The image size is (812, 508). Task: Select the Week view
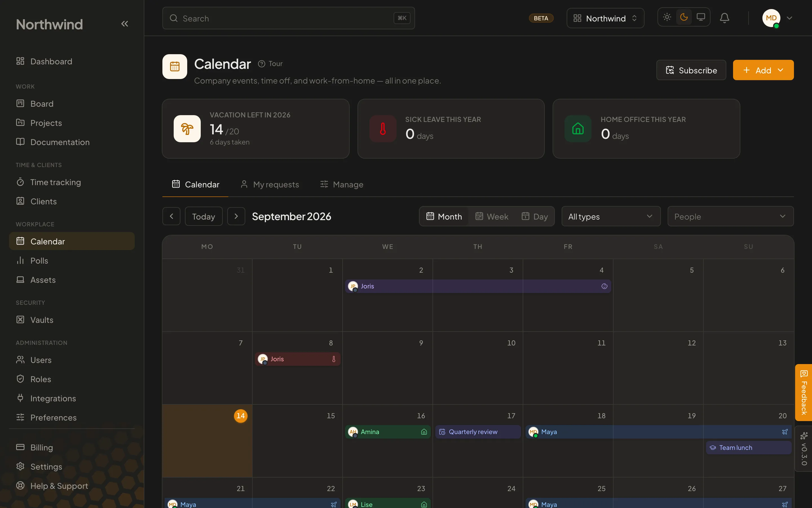[492, 216]
